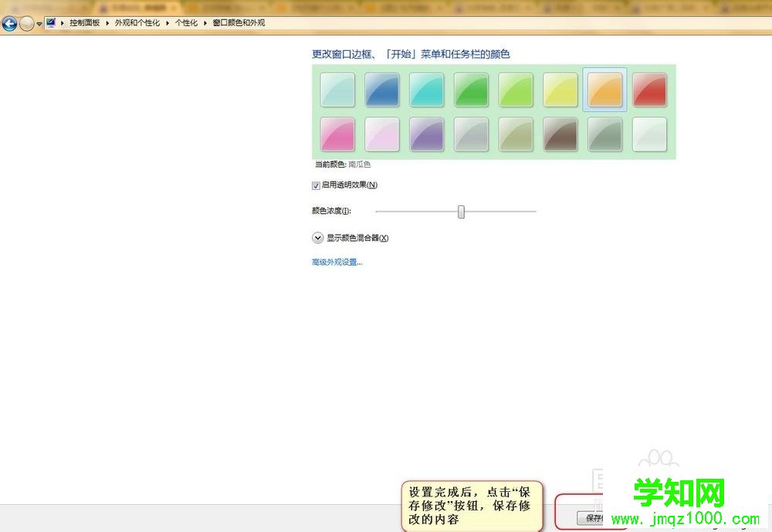Open the recent pages dropdown beside navigation arrows
772x532 pixels.
point(37,23)
